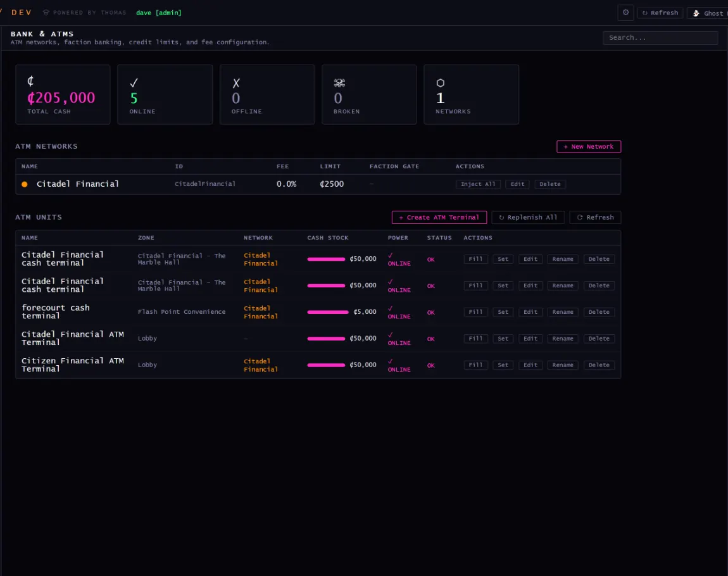Set cash for forecourt cash terminal
The image size is (728, 576).
click(503, 312)
